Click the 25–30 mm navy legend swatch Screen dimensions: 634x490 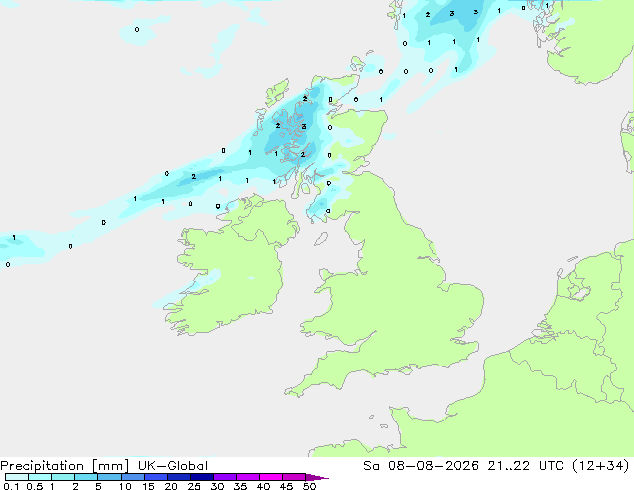click(x=201, y=477)
